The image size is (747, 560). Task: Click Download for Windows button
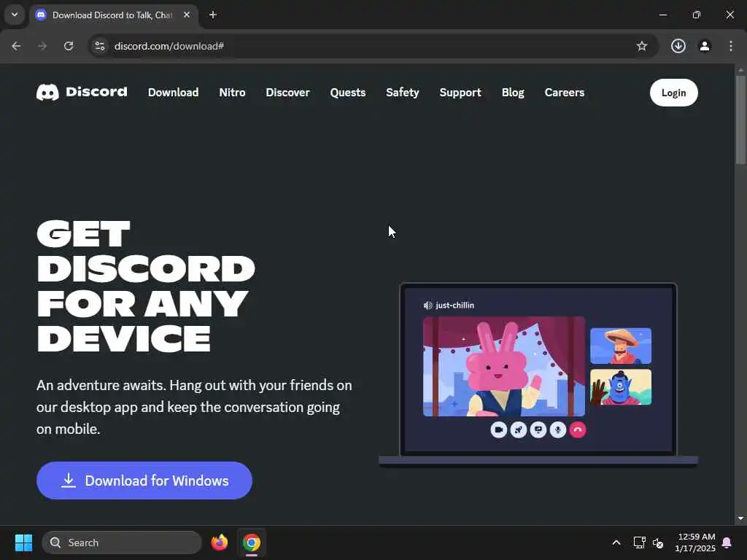point(144,481)
